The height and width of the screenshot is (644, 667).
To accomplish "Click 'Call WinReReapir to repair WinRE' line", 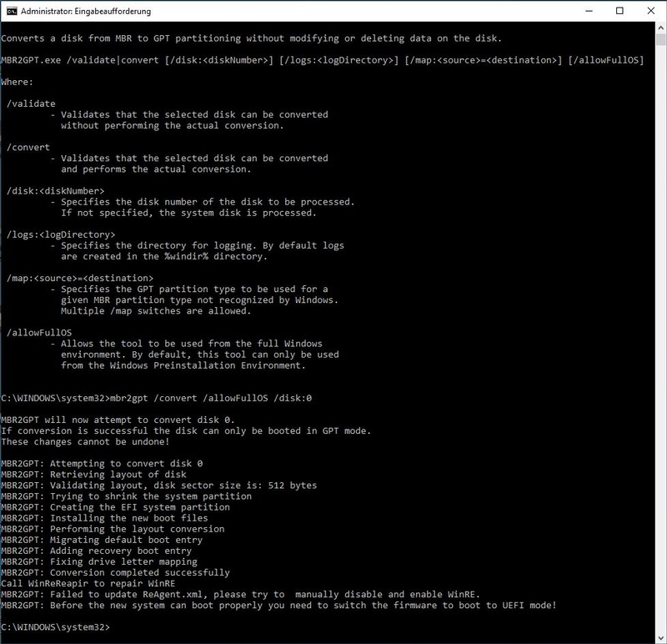I will click(x=88, y=584).
